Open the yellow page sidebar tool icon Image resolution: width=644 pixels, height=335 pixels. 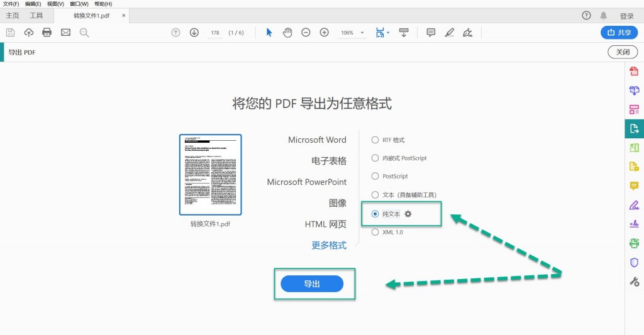click(x=634, y=167)
